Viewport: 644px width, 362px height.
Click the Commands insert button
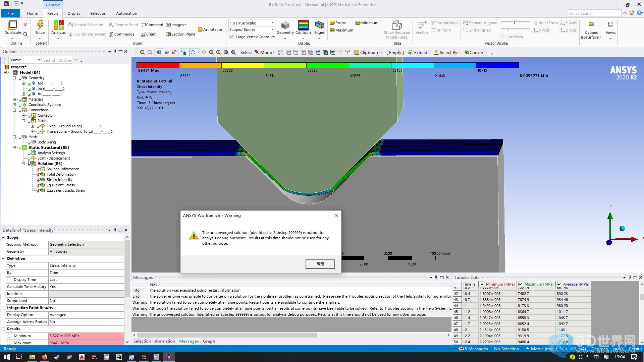121,34
